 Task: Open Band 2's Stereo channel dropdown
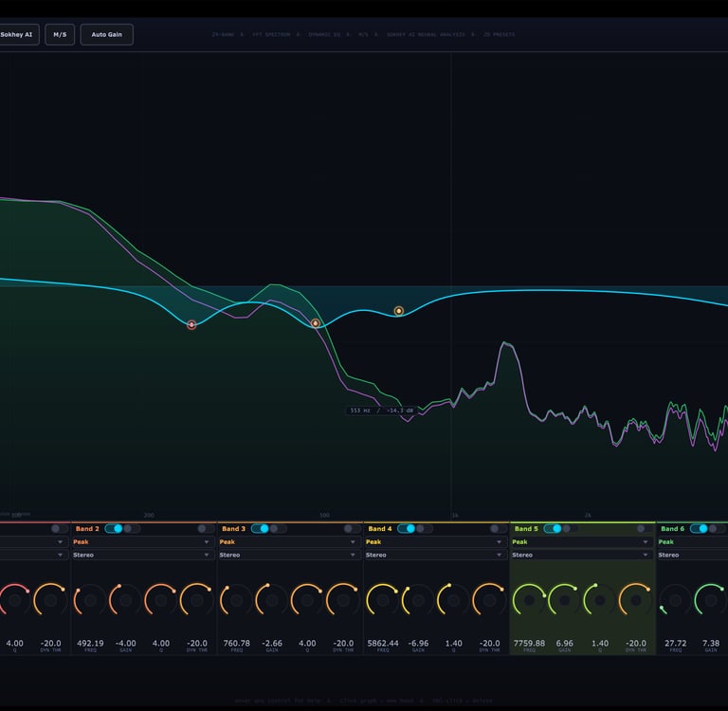coord(141,555)
